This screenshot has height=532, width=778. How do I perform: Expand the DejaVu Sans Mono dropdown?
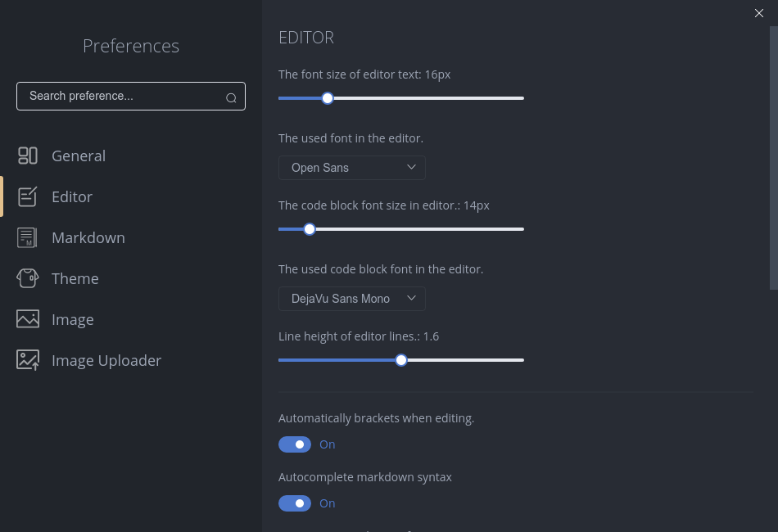[x=351, y=299]
